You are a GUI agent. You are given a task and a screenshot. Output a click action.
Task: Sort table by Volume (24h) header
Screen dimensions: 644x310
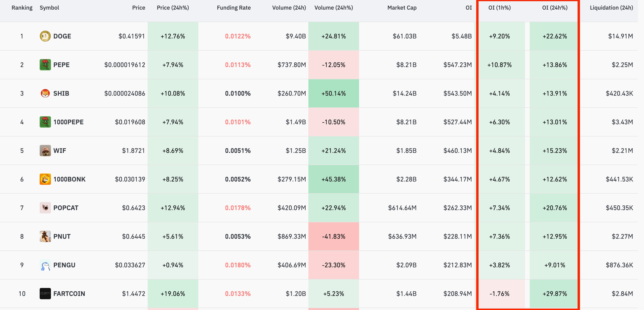point(289,8)
